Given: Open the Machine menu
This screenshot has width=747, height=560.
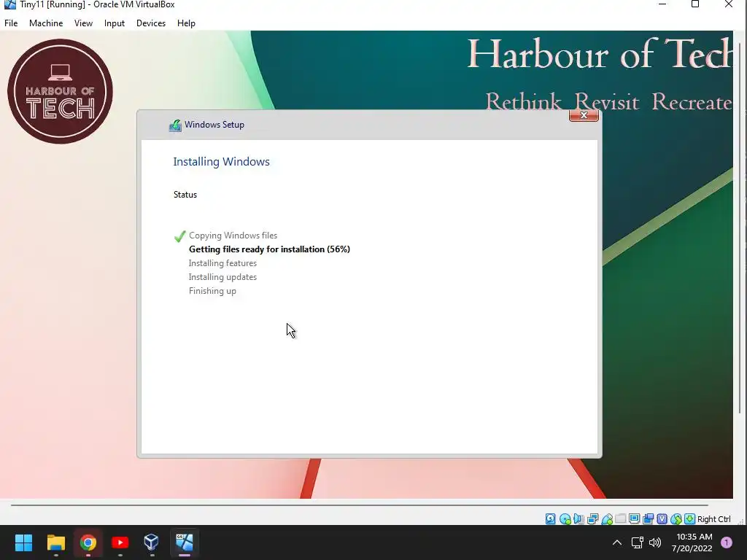Looking at the screenshot, I should point(46,23).
